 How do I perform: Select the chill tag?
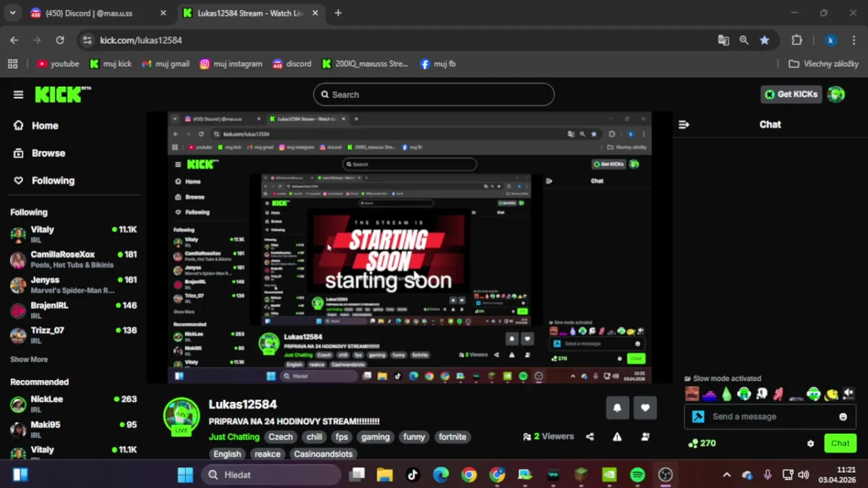click(314, 437)
